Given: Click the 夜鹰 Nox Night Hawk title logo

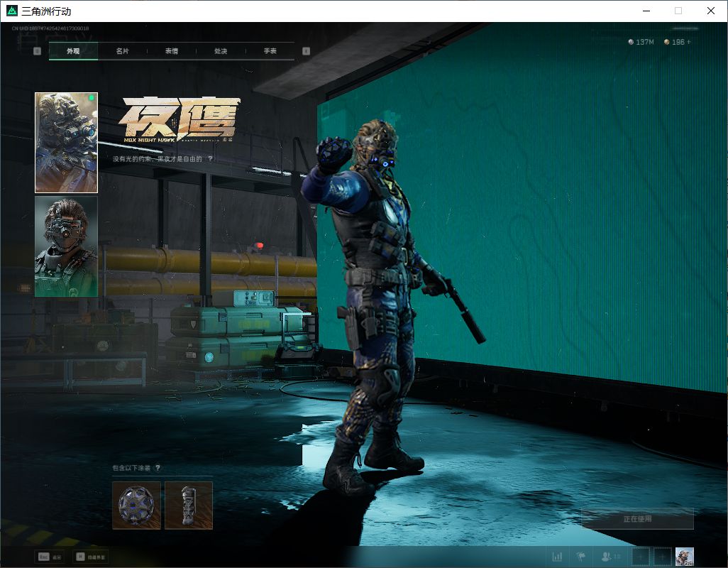Looking at the screenshot, I should [x=180, y=119].
